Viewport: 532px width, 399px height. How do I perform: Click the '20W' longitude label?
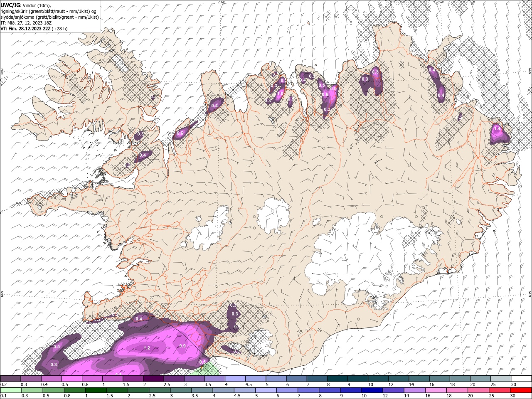tap(221, 2)
